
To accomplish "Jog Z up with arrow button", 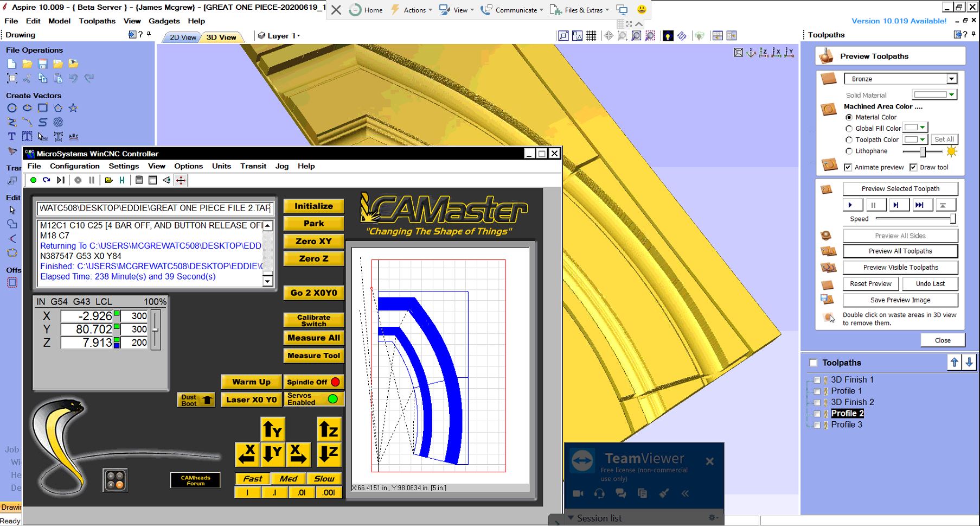I will tap(329, 430).
